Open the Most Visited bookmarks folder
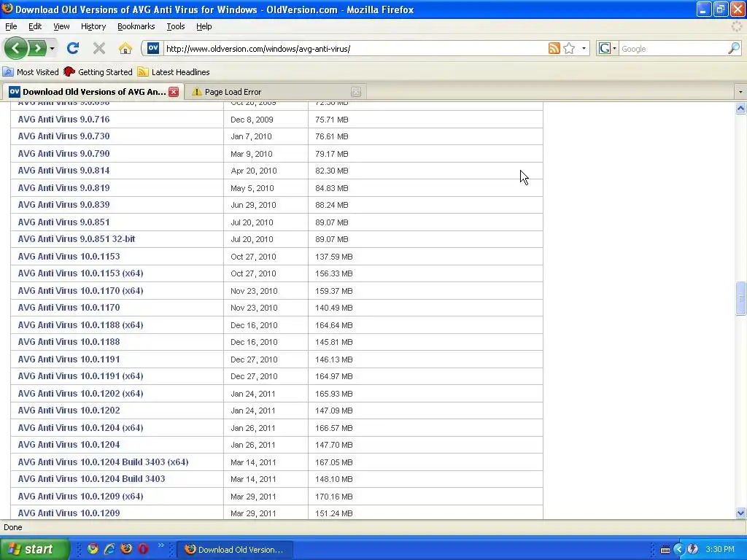 (x=31, y=72)
